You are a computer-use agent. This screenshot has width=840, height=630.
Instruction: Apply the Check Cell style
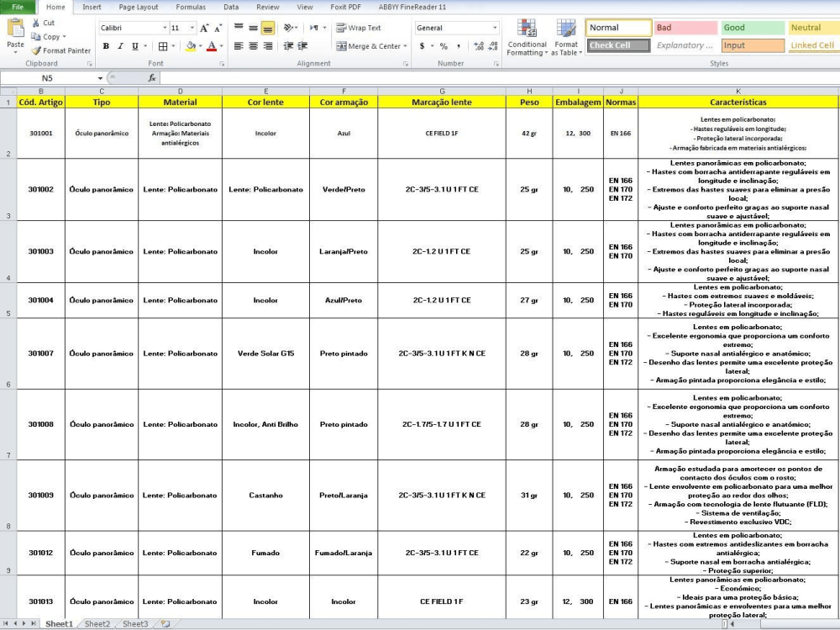pos(619,45)
